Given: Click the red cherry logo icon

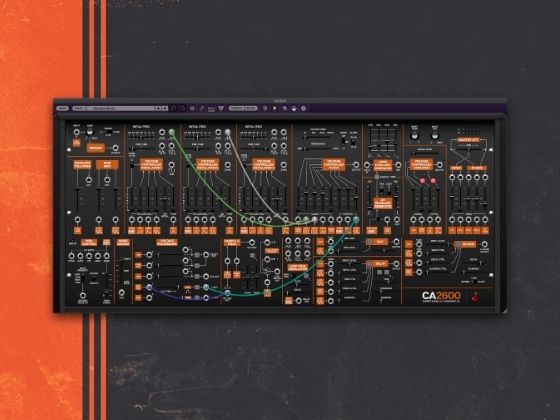Looking at the screenshot, I should 475,297.
